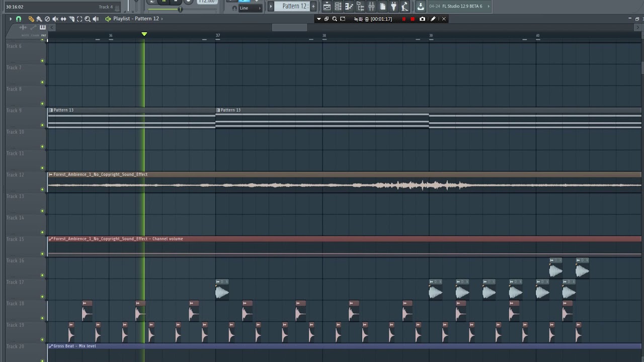This screenshot has height=362, width=644.
Task: Select the Select tool
Action: coord(79,19)
